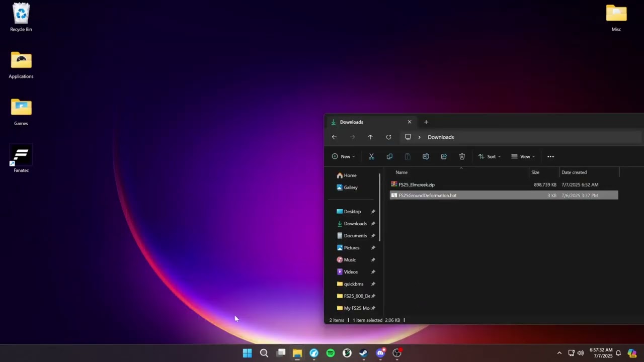Click the This PC monitor icon in address bar
Image resolution: width=644 pixels, height=362 pixels.
tap(408, 137)
